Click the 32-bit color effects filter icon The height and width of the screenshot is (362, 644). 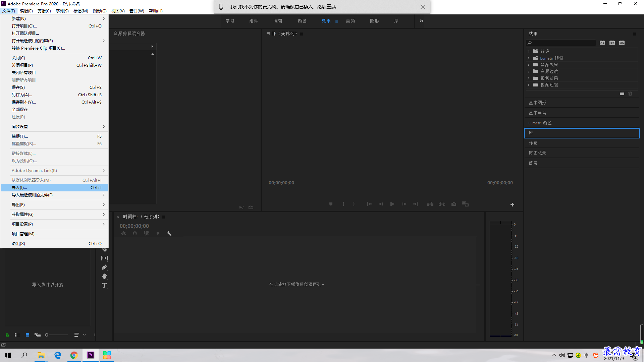tap(612, 43)
